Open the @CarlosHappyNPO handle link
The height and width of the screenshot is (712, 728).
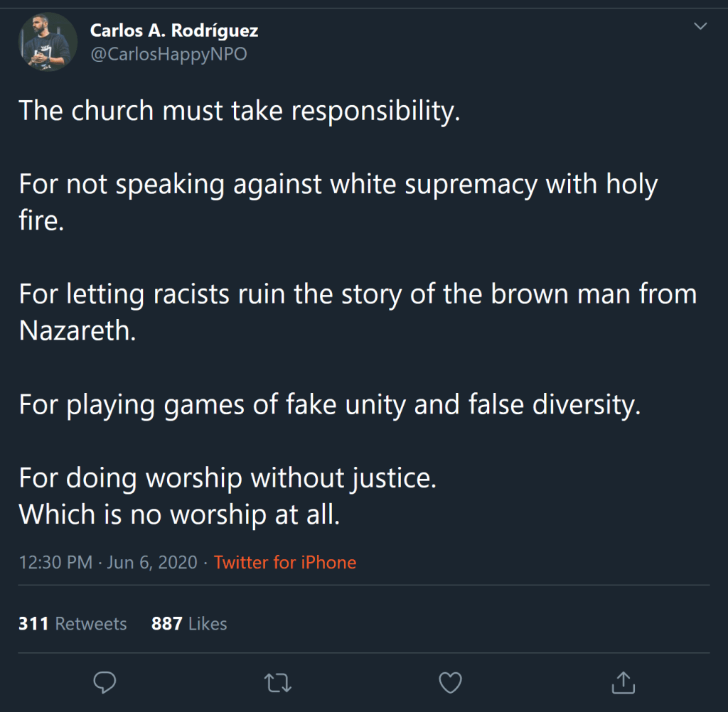168,55
